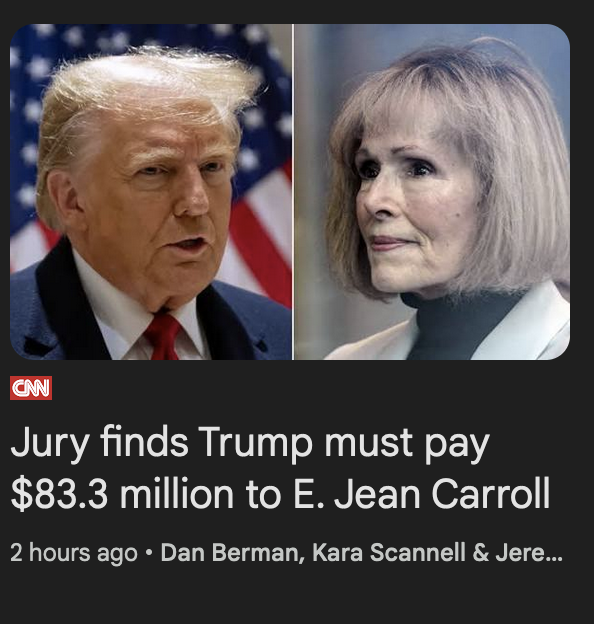Click '$83.3 million' in the headline

122,494
